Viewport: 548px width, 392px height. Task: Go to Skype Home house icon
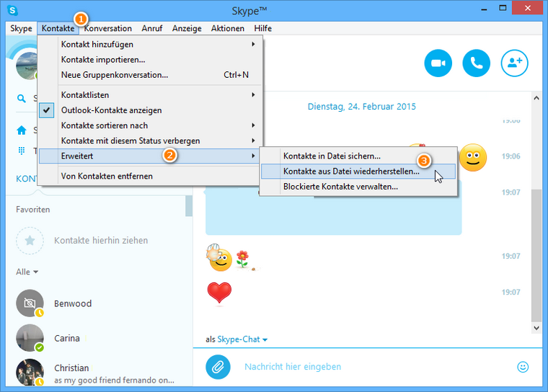(22, 130)
